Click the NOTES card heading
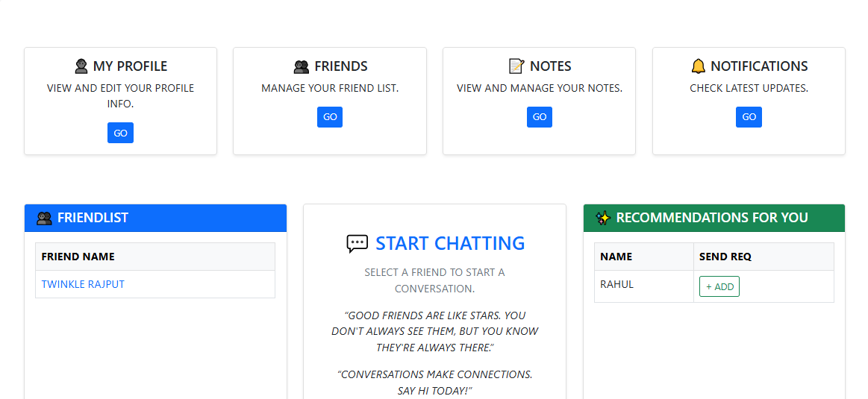Screen dimensions: 868x399 coord(550,66)
